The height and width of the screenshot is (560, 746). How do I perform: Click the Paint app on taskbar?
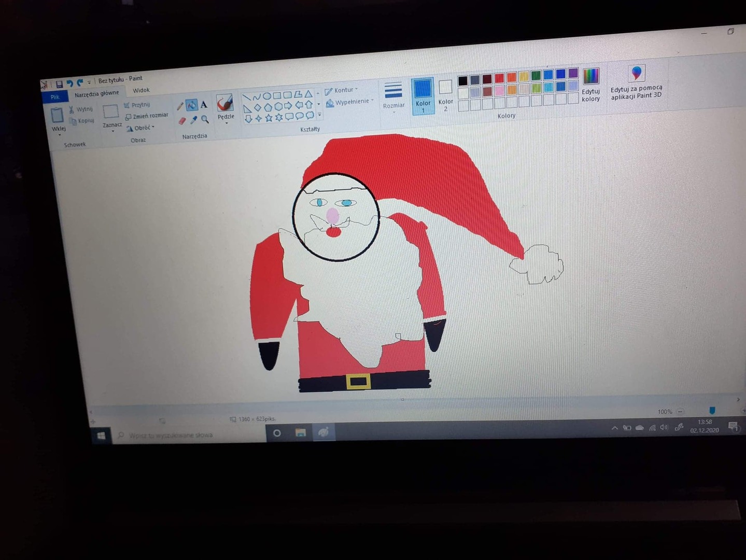coord(323,432)
